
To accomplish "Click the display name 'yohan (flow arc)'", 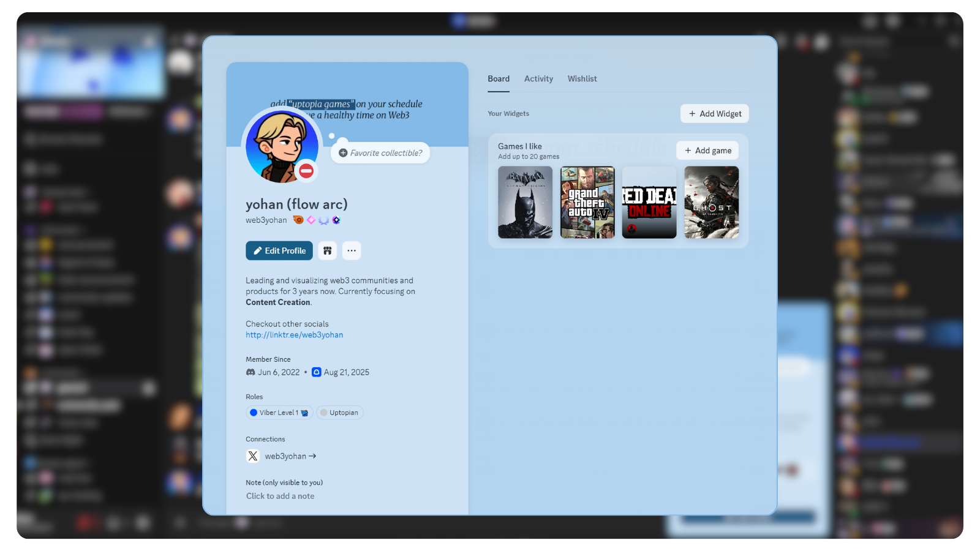I will pyautogui.click(x=296, y=204).
